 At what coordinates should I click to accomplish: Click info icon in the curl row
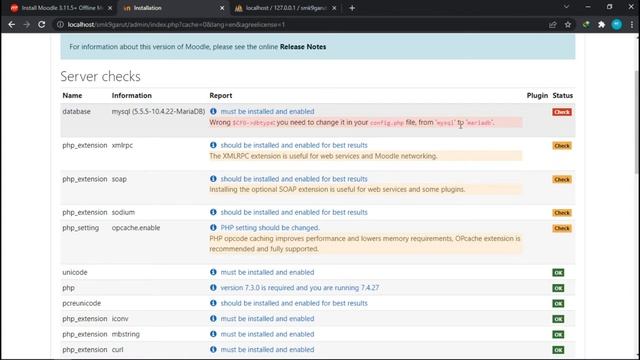[213, 349]
